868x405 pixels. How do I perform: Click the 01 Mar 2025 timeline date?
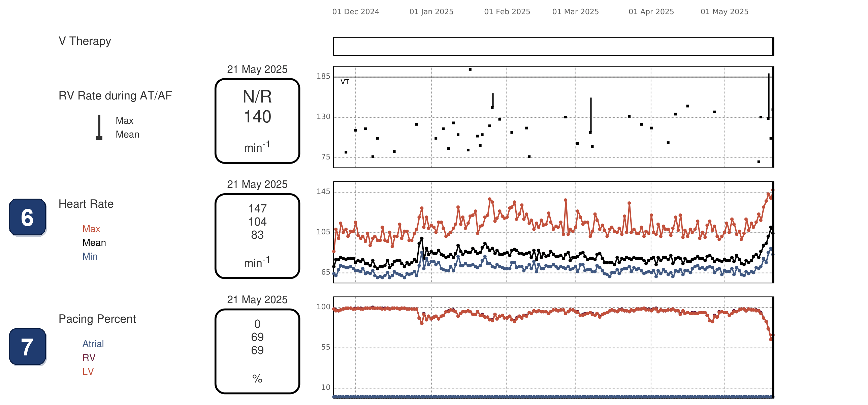pyautogui.click(x=576, y=11)
